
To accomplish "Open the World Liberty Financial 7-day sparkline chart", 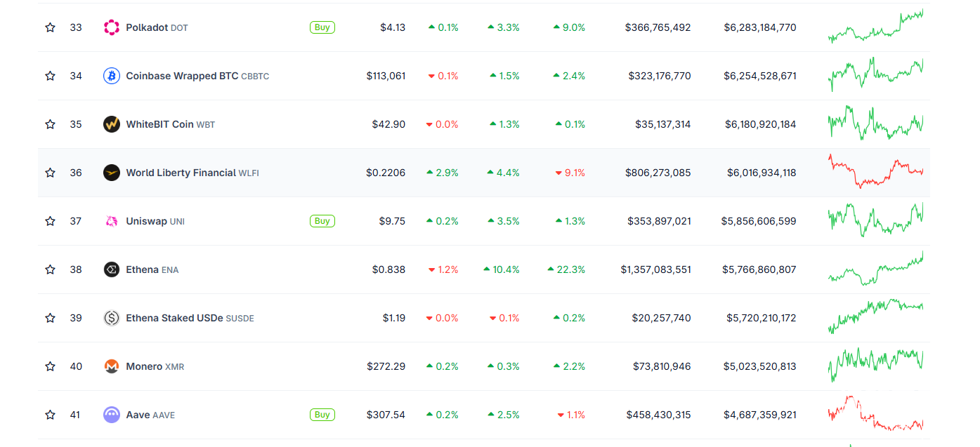I will coord(875,171).
